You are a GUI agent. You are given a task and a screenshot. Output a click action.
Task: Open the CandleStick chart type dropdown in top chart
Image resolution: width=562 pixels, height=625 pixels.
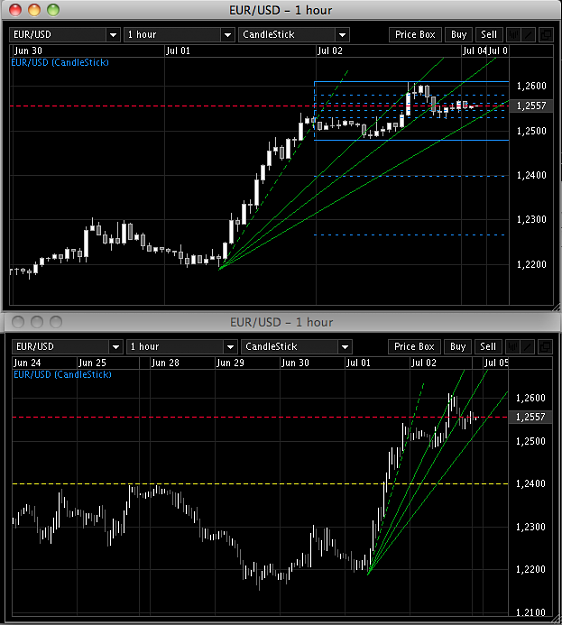(294, 35)
